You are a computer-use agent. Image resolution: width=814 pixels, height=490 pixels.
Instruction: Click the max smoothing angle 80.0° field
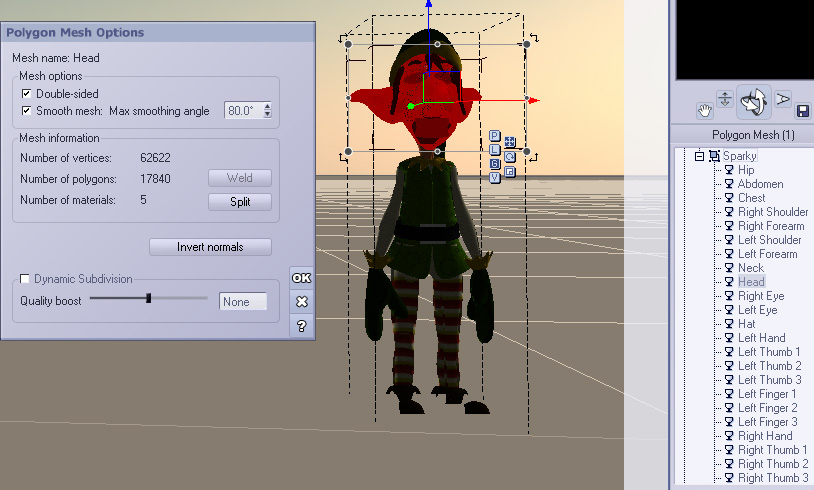tap(243, 111)
